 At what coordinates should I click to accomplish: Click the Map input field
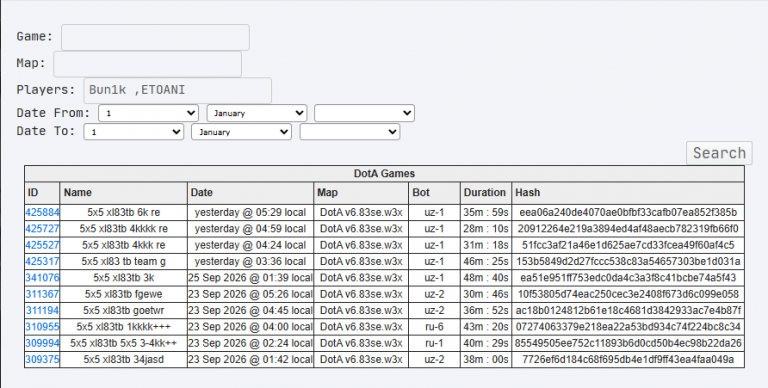147,64
